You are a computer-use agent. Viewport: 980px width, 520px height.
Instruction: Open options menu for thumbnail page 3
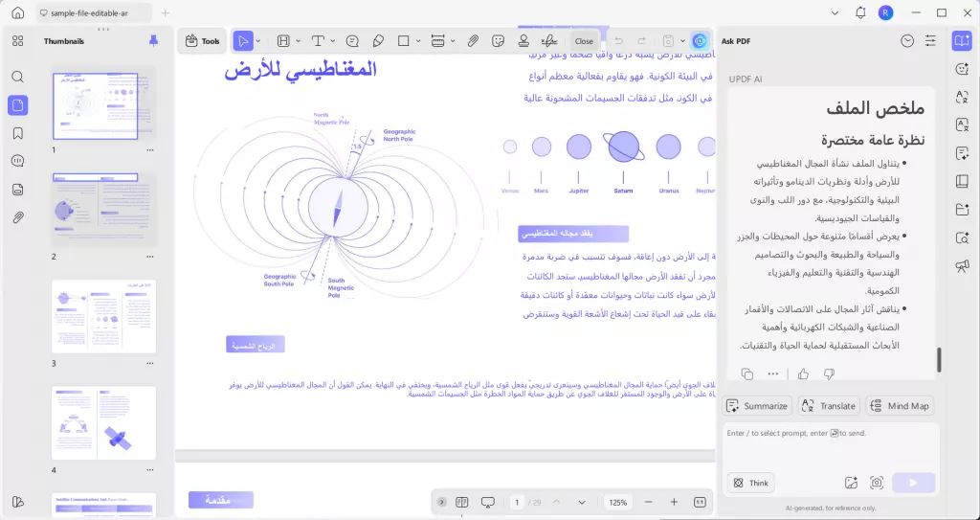150,364
